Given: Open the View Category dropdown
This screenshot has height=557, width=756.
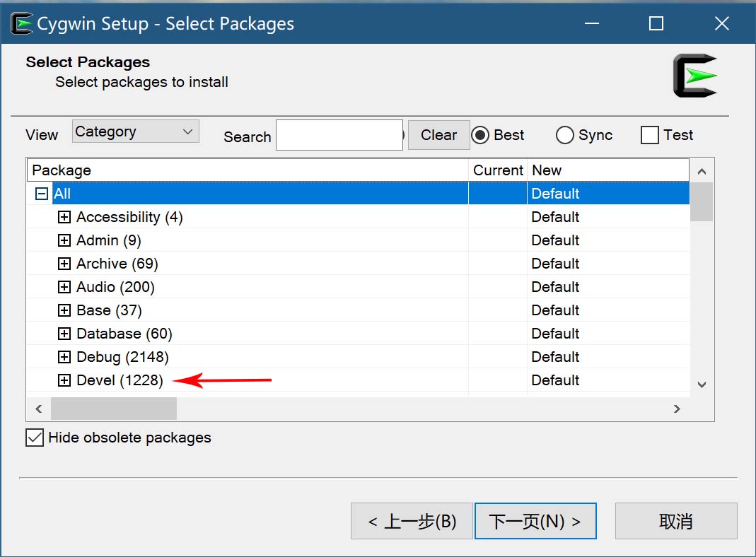Looking at the screenshot, I should [x=136, y=131].
